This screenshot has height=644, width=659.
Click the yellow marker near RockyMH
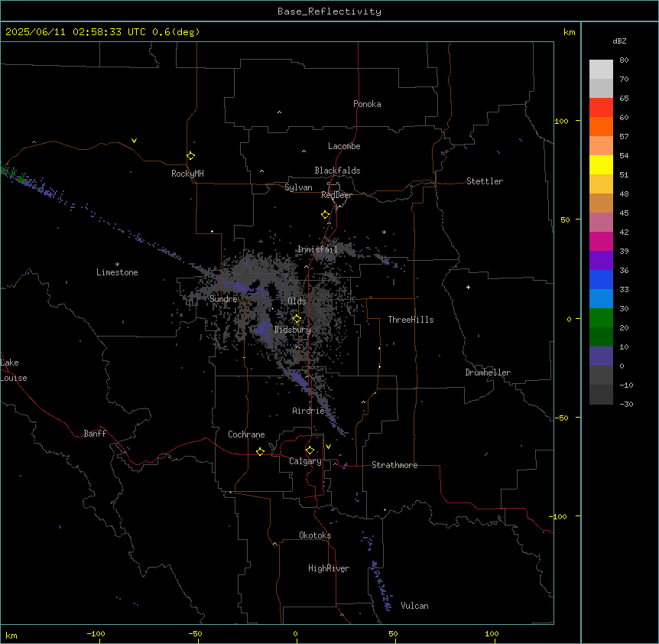(190, 156)
